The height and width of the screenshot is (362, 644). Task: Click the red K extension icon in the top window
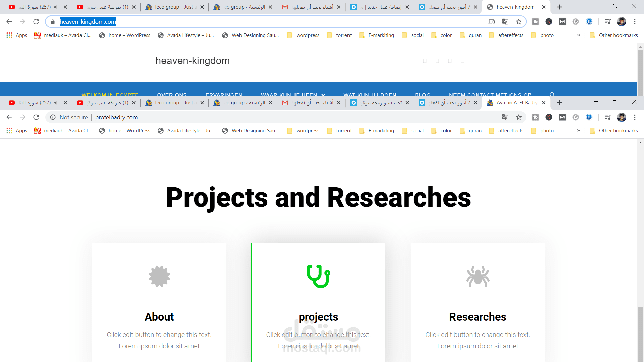pyautogui.click(x=549, y=22)
